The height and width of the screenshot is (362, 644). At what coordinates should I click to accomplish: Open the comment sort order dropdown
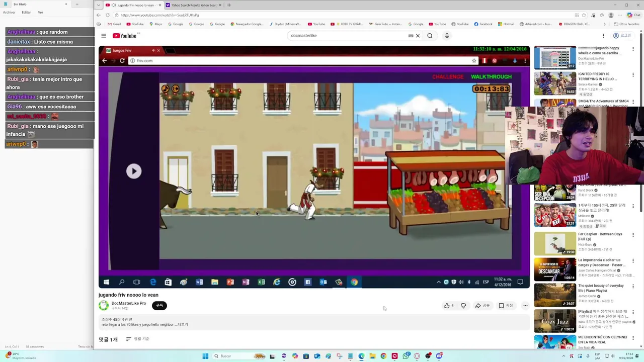[137, 339]
